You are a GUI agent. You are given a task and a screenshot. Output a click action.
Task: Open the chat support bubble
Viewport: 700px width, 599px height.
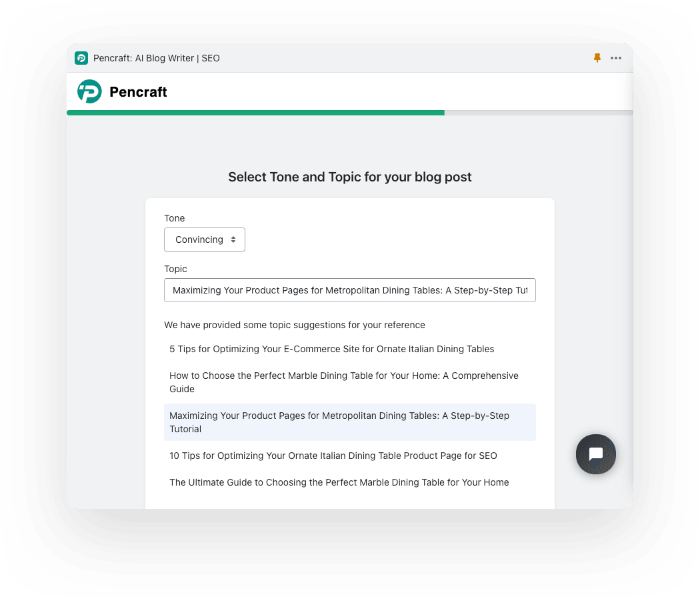(x=595, y=454)
